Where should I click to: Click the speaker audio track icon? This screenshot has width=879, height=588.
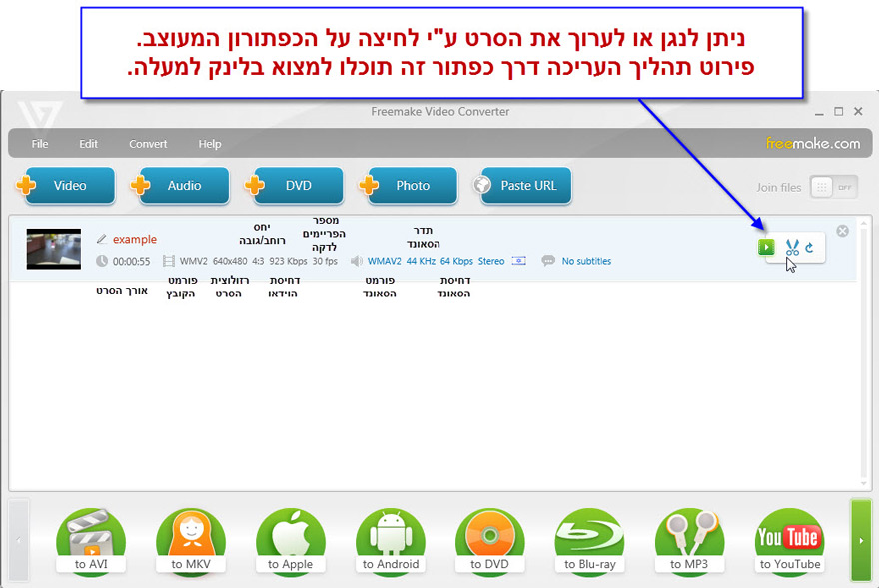click(356, 261)
